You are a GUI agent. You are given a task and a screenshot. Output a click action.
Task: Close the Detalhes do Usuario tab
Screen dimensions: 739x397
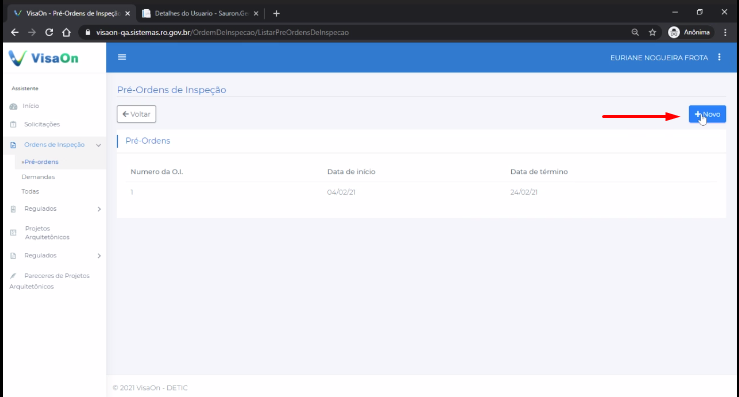[x=256, y=14]
